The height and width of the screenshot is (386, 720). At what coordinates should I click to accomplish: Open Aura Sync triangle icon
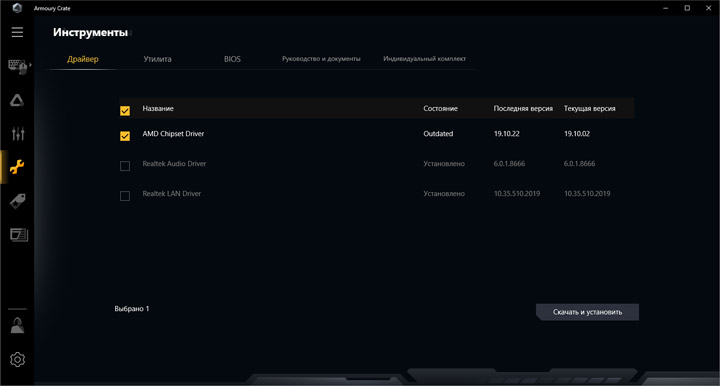(x=17, y=101)
